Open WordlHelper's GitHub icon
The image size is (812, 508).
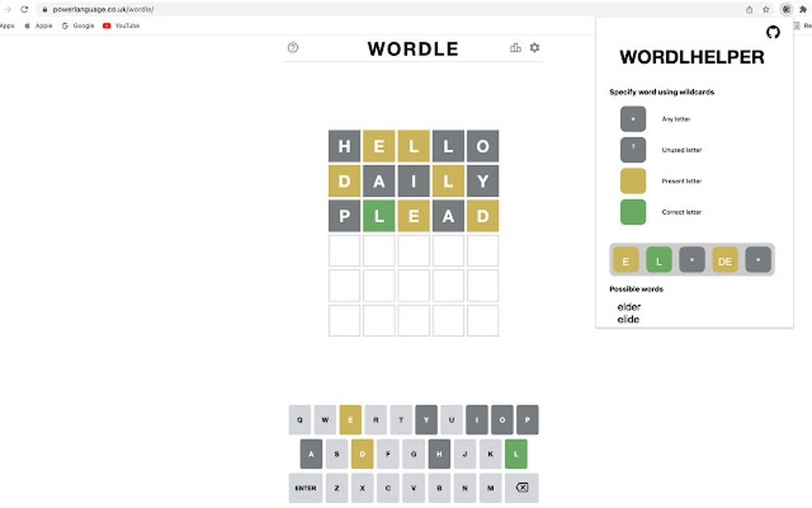772,33
